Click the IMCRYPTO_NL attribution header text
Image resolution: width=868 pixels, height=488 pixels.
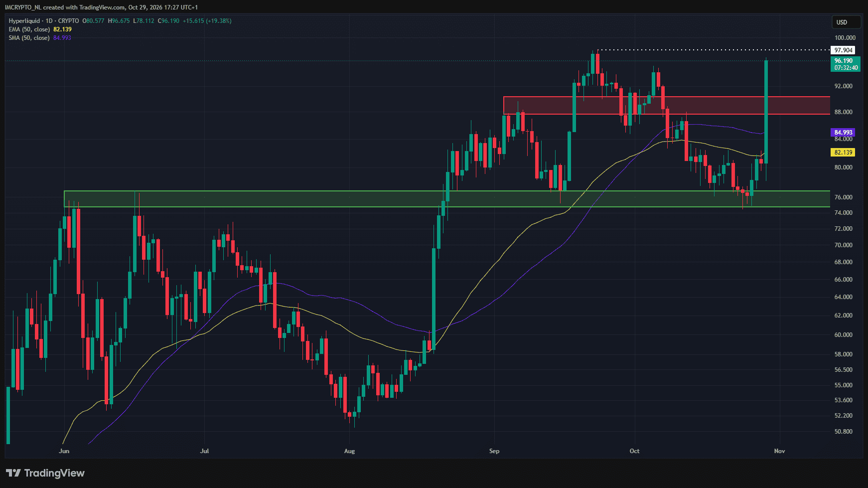(x=101, y=7)
